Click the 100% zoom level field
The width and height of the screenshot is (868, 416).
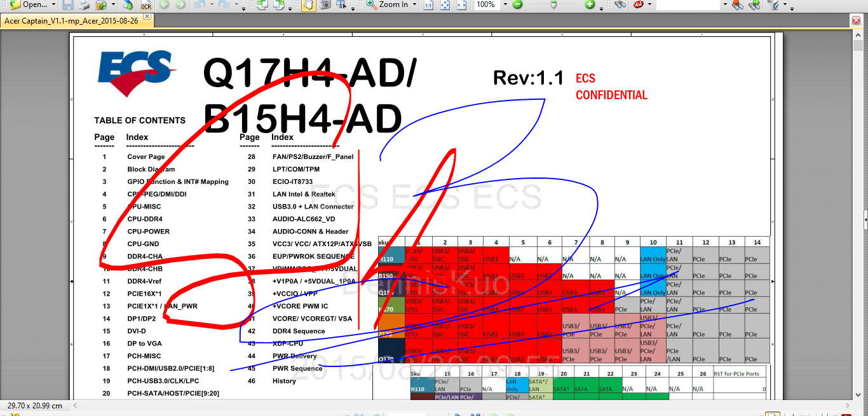click(487, 4)
